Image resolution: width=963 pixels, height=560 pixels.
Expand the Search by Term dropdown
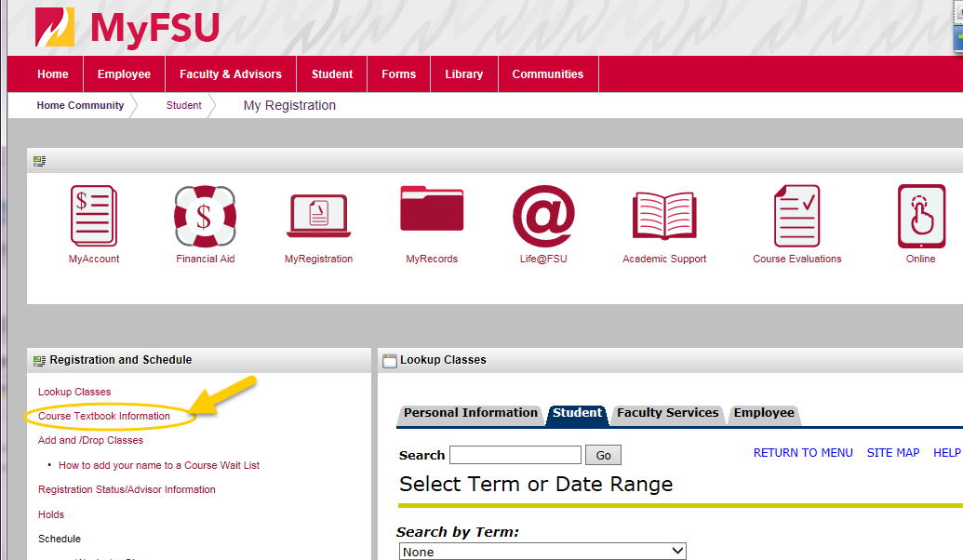542,552
